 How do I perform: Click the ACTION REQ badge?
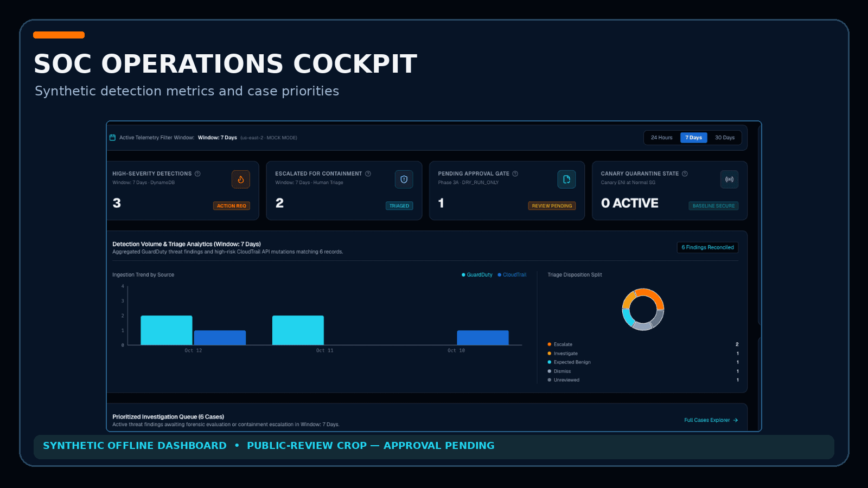pyautogui.click(x=232, y=206)
